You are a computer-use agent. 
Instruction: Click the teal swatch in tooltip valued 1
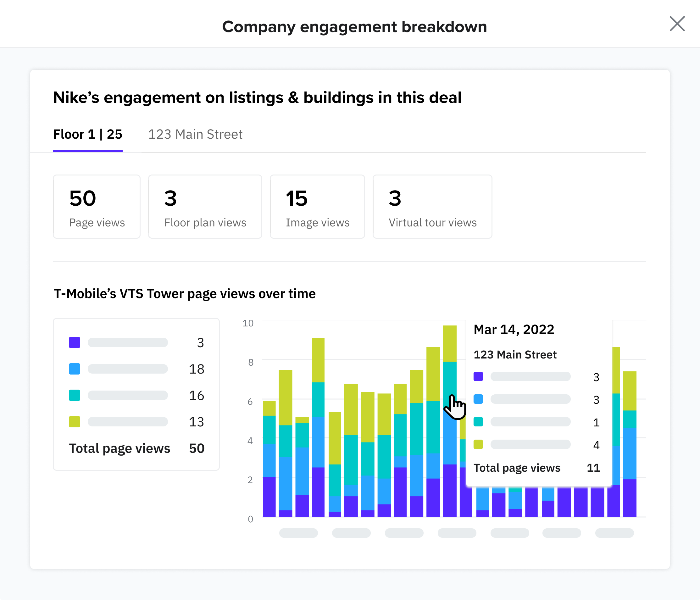[478, 422]
